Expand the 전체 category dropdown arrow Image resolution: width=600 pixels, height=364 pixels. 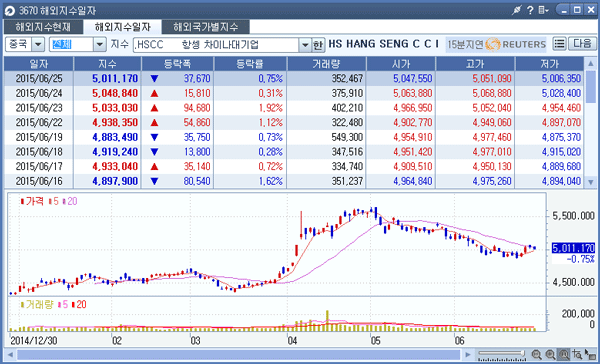pyautogui.click(x=99, y=44)
